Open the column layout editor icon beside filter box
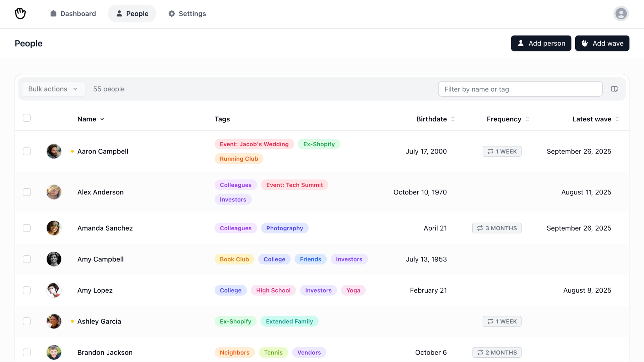The width and height of the screenshot is (644, 362). pyautogui.click(x=615, y=89)
